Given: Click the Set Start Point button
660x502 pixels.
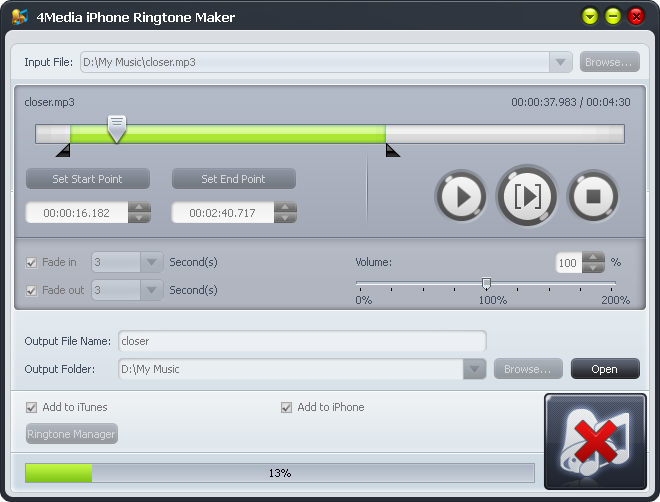Looking at the screenshot, I should click(x=87, y=179).
